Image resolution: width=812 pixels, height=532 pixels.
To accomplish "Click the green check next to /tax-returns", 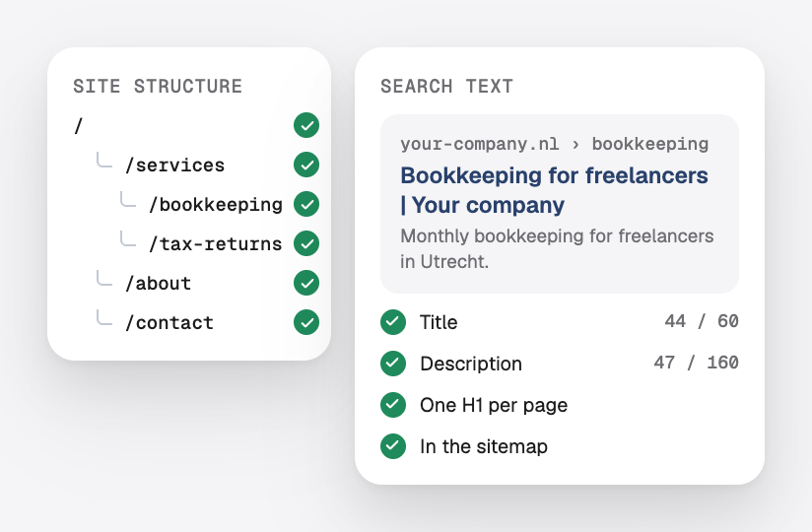I will click(x=306, y=243).
